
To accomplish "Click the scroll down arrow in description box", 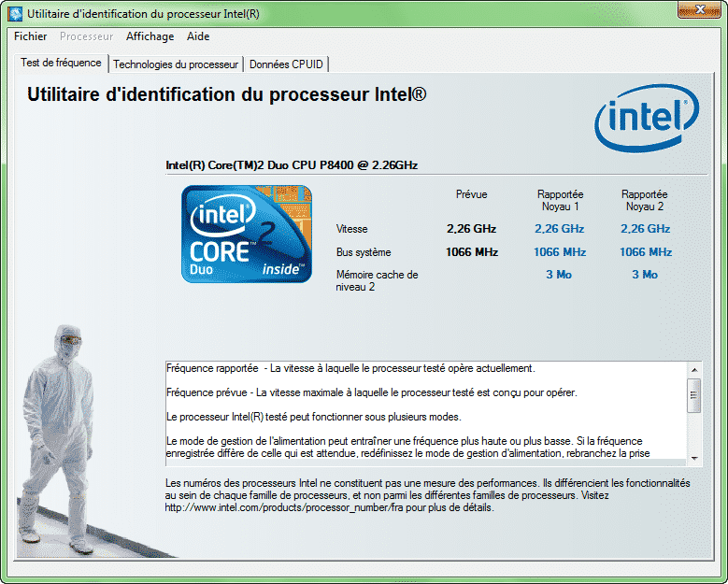I will [693, 459].
